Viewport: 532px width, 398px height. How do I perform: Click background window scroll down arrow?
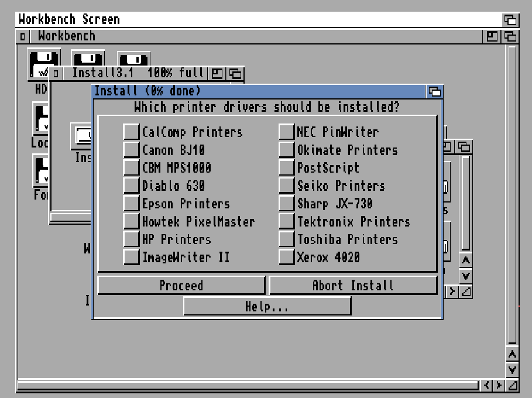[x=466, y=276]
